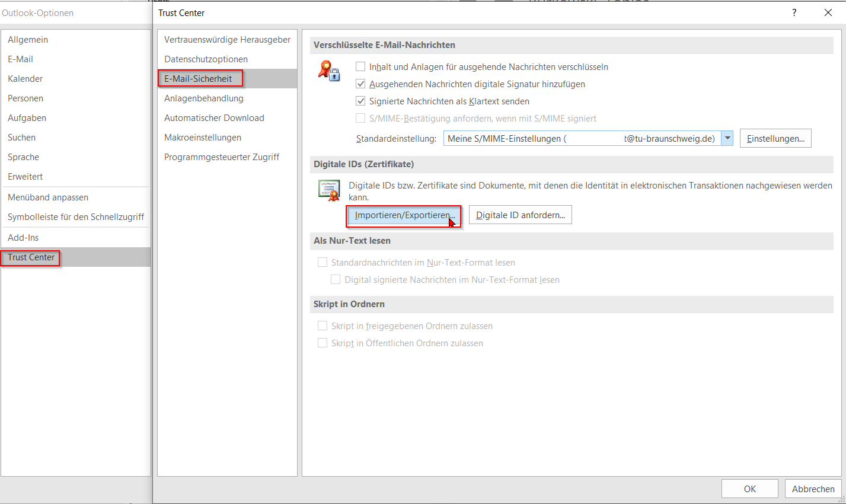The image size is (846, 504).
Task: Select Sprache in Outlook-Optionen
Action: pyautogui.click(x=76, y=157)
